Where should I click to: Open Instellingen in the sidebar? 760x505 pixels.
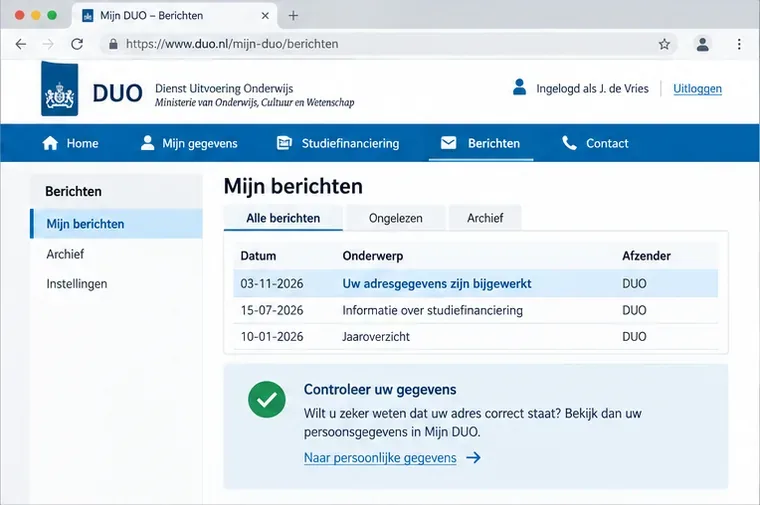77,284
